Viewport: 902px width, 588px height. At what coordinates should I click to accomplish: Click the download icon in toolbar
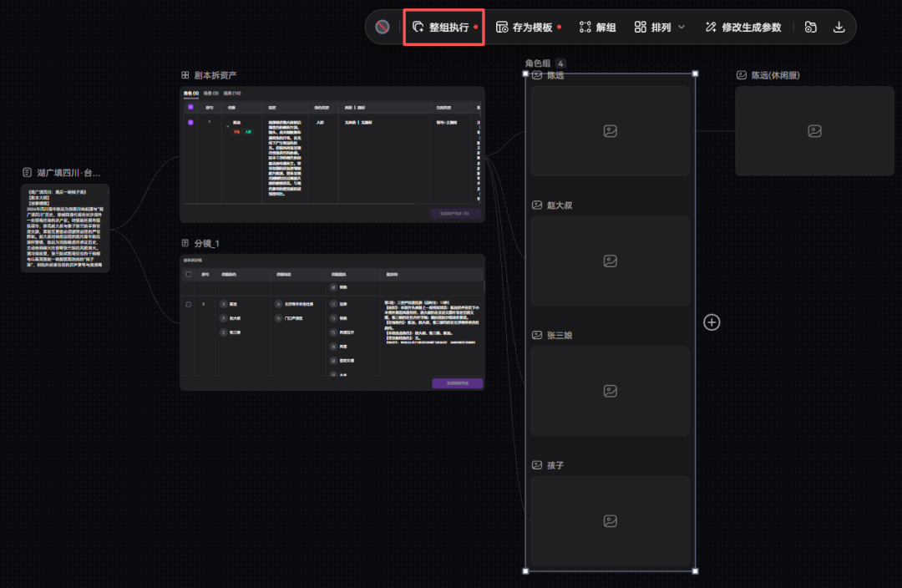[x=839, y=27]
